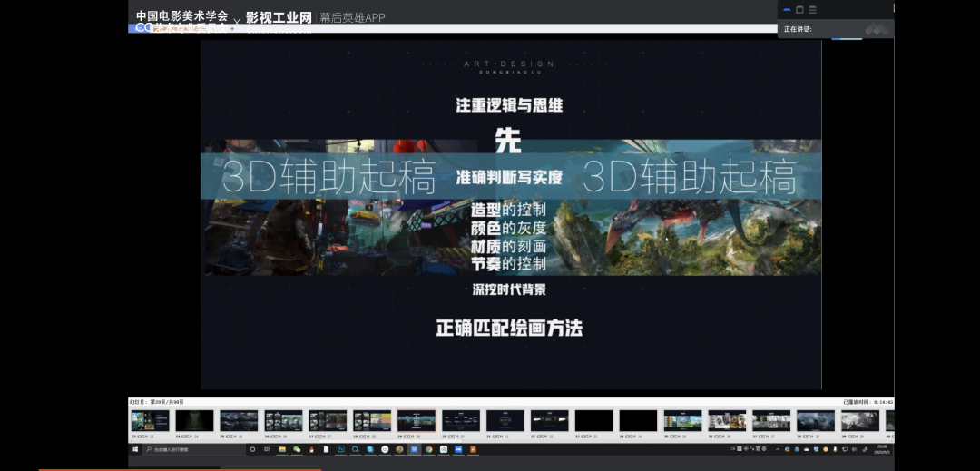
Task: Switch to the orange presentation app icon
Action: point(473,449)
